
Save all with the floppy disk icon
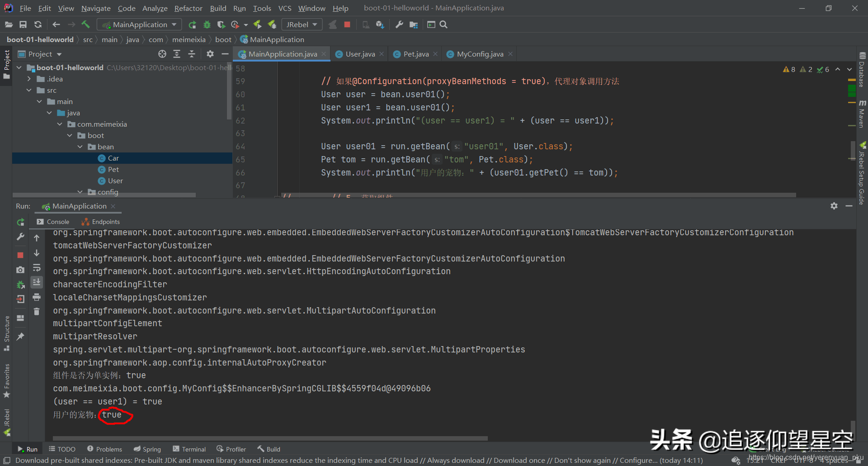pyautogui.click(x=23, y=24)
